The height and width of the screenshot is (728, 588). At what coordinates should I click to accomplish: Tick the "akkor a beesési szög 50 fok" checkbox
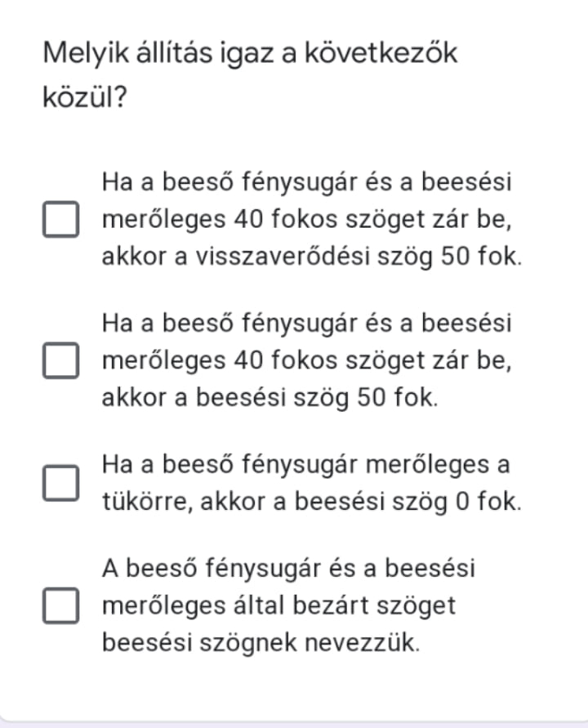pos(60,361)
